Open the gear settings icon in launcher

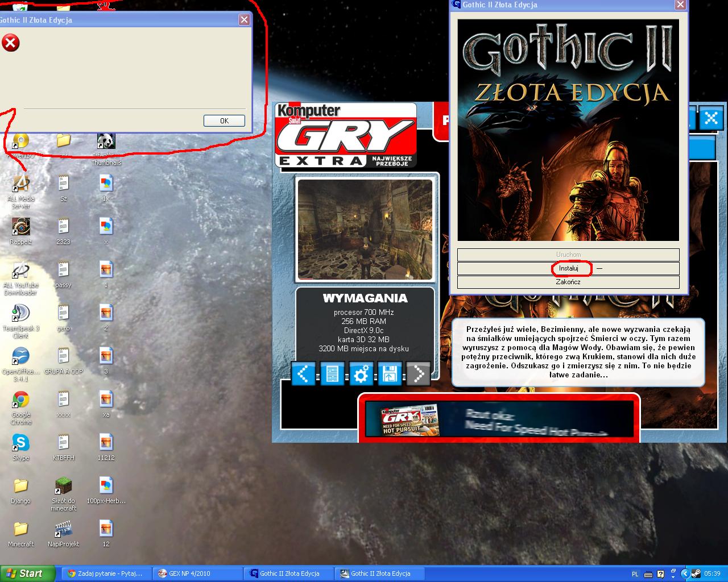point(361,374)
